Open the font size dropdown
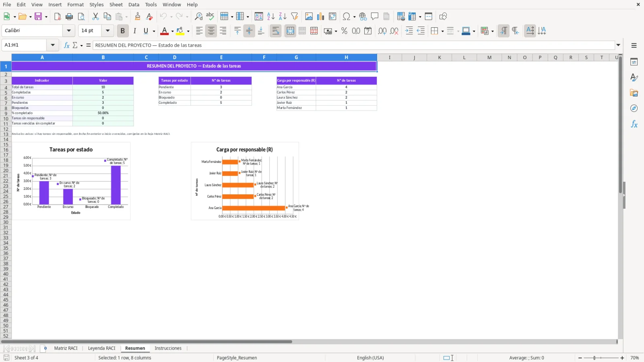 [x=107, y=31]
